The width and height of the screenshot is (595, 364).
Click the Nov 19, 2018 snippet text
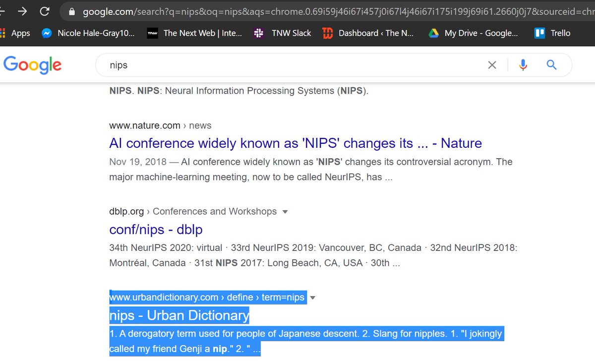click(311, 169)
